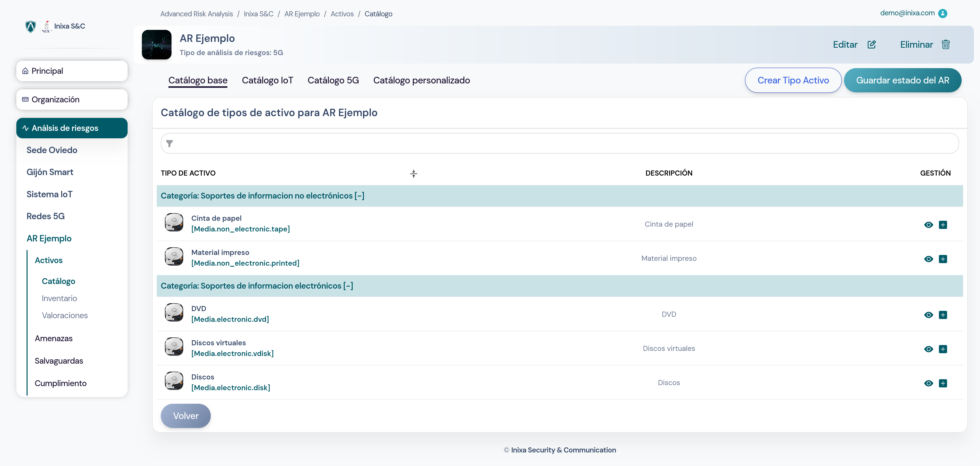This screenshot has height=466, width=980.
Task: Click the disk icon for Discos row
Action: click(x=174, y=381)
